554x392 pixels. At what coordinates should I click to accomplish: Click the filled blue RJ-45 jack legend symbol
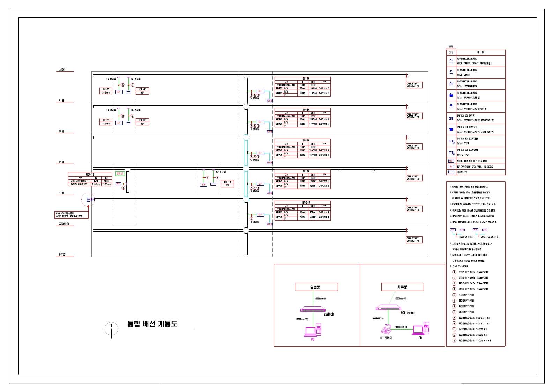[451, 95]
